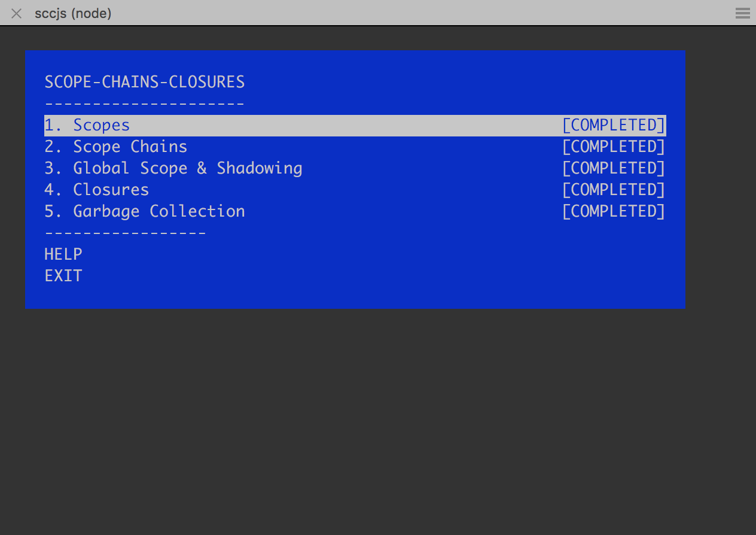Image resolution: width=756 pixels, height=535 pixels.
Task: Click [COMPLETED] status beside Scopes
Action: coord(614,126)
